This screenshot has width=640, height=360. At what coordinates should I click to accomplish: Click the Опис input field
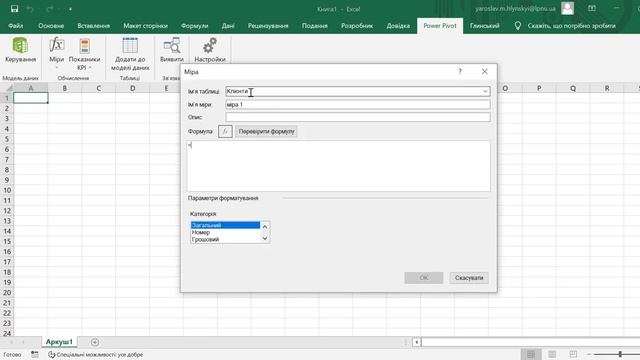pos(358,117)
